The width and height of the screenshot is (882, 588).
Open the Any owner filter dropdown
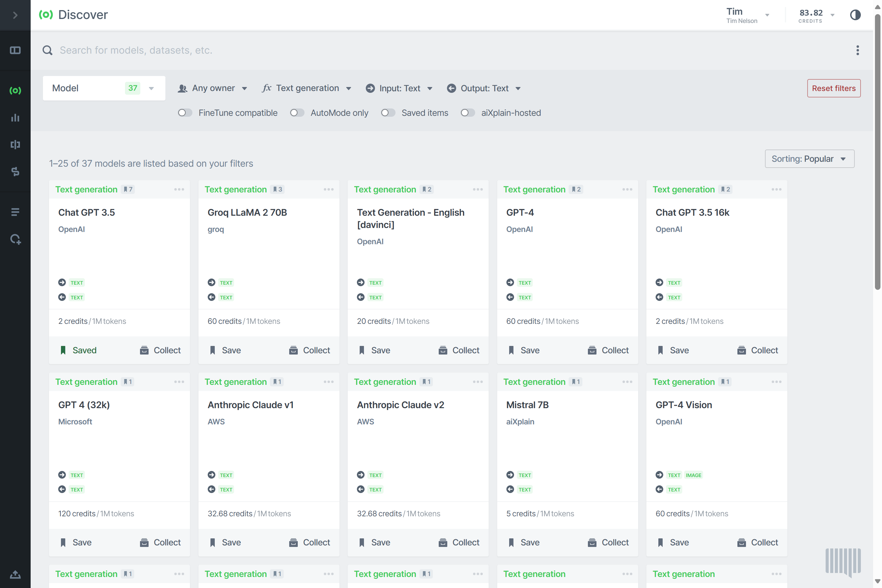click(x=212, y=88)
